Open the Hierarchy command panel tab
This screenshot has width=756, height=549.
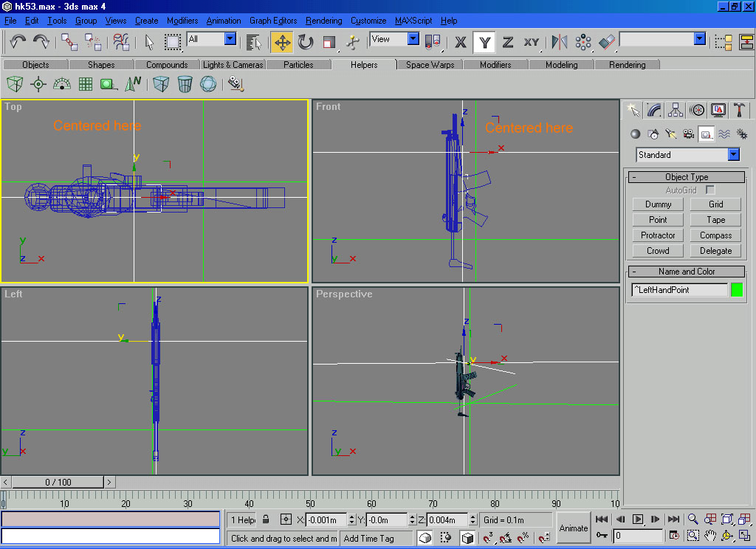tap(675, 110)
